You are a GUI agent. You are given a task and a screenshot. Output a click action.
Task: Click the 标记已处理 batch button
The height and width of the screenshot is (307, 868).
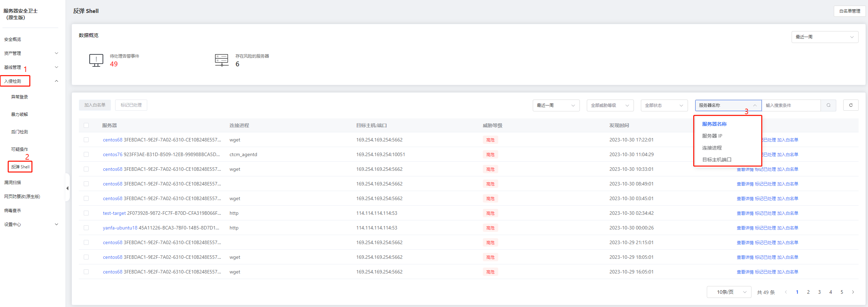click(131, 105)
